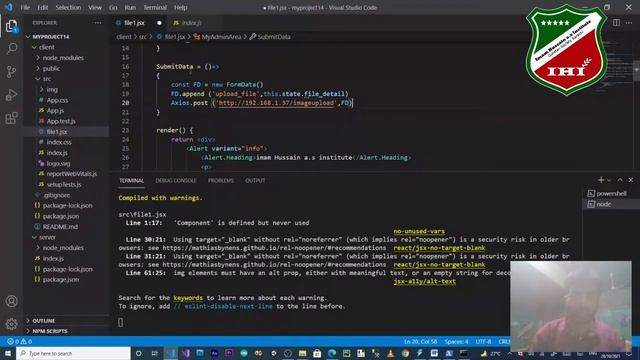This screenshot has width=640, height=360.
Task: Click the keywords link in terminal
Action: tap(188, 298)
